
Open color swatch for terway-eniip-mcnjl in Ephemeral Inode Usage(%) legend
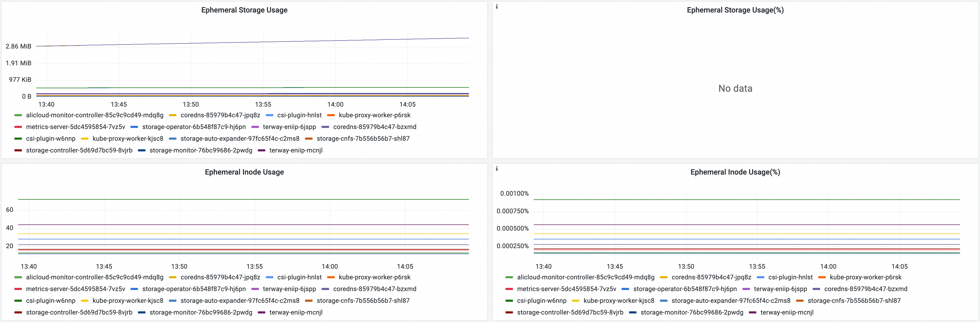click(x=753, y=313)
